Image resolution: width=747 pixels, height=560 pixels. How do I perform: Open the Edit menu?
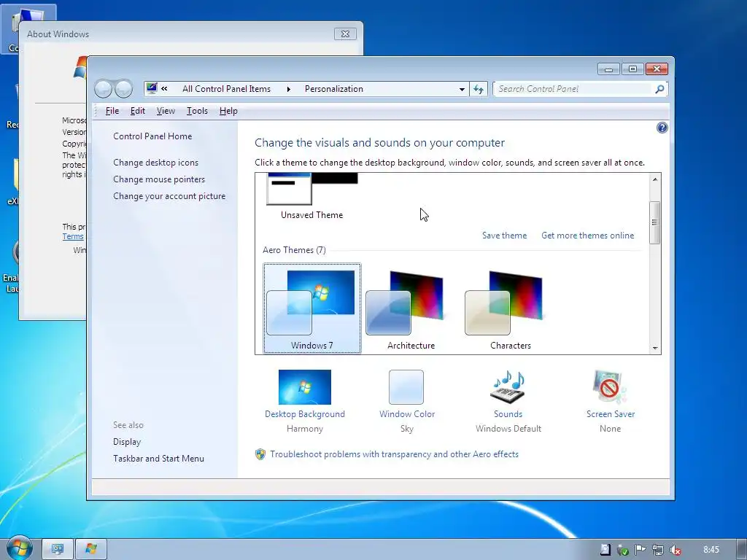pos(138,111)
